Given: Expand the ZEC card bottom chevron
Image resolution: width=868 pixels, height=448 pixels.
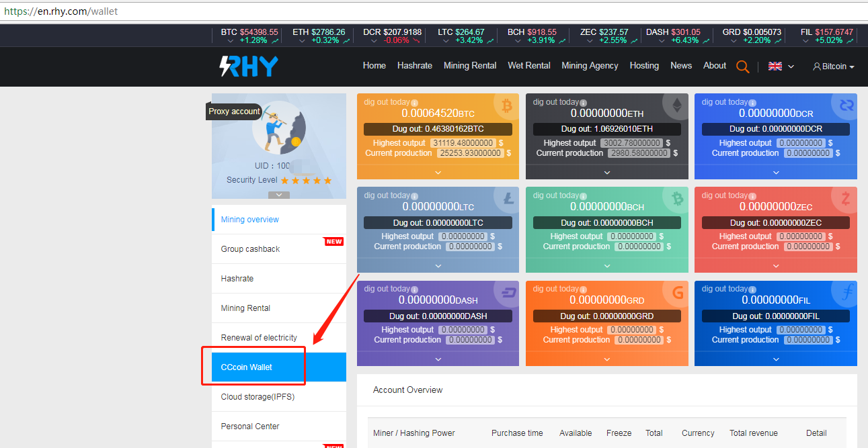Looking at the screenshot, I should [x=776, y=266].
